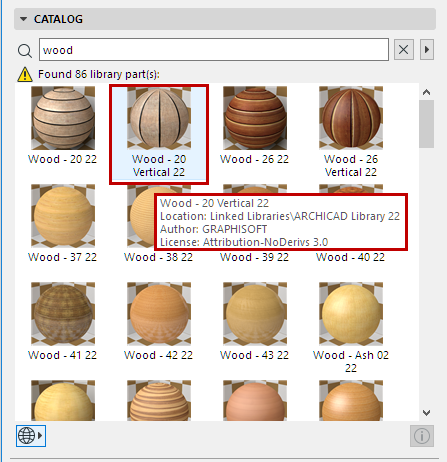Select the pinkish wood sphere in the bottom row
Viewport: 447px width, 462px height.
point(255,400)
